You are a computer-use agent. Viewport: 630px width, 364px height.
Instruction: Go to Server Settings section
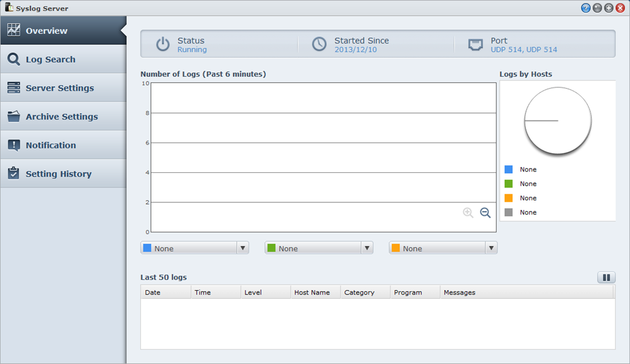[60, 88]
